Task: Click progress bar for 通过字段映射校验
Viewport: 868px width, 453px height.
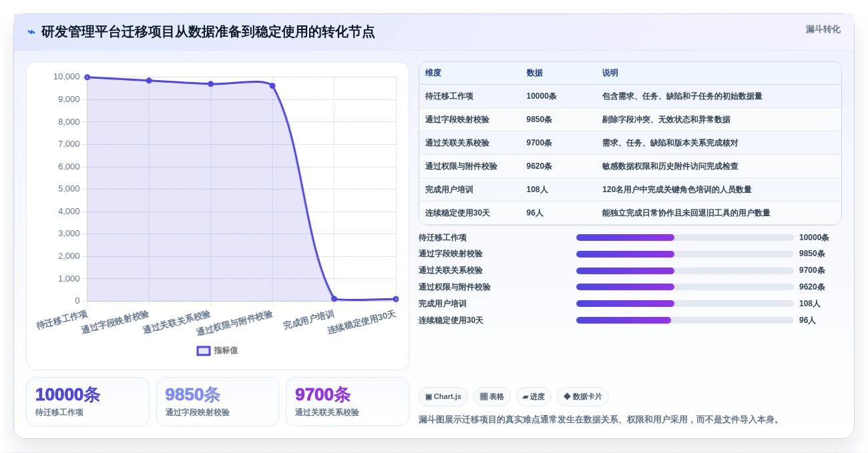Action: point(685,254)
